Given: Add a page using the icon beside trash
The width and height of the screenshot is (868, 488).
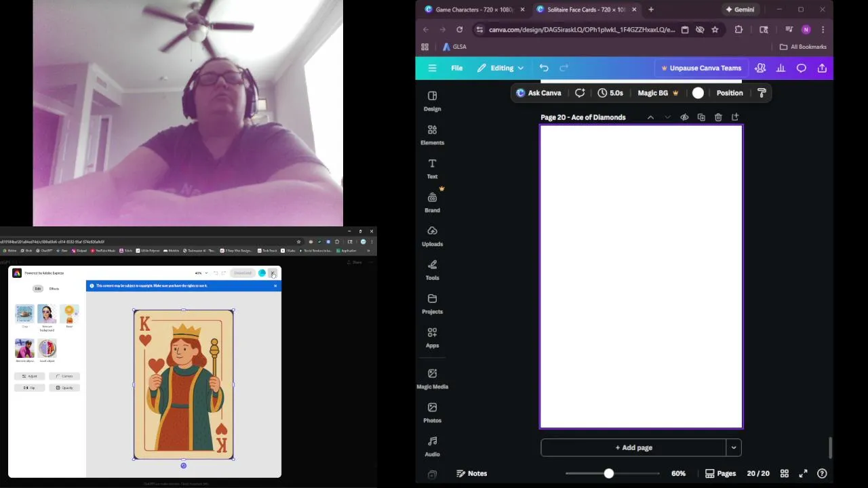Looking at the screenshot, I should [735, 117].
